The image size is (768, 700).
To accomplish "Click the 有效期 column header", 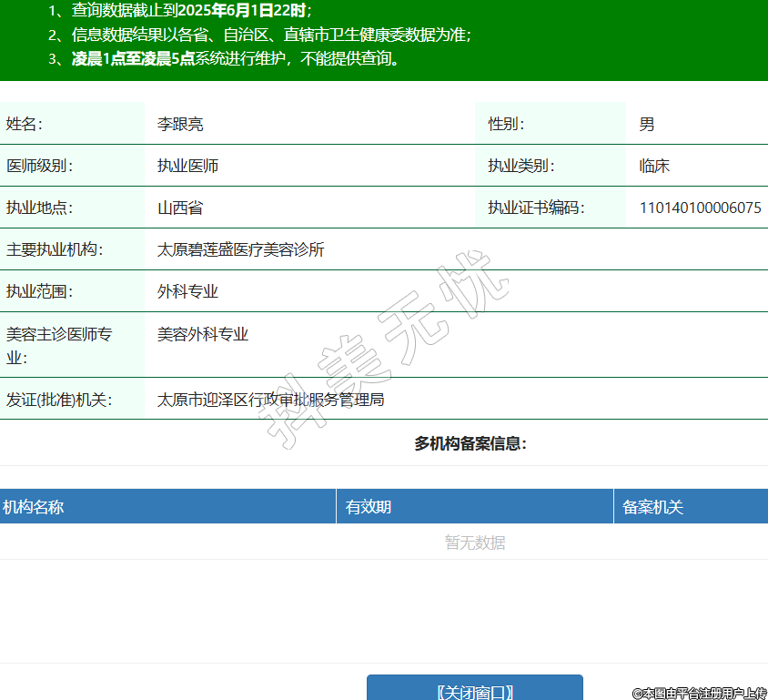I will [x=369, y=507].
